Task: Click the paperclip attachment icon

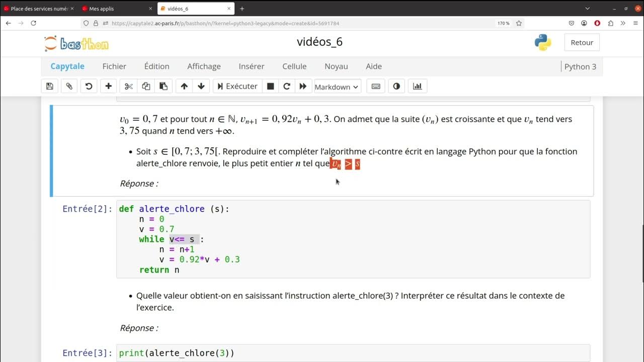Action: [x=69, y=86]
